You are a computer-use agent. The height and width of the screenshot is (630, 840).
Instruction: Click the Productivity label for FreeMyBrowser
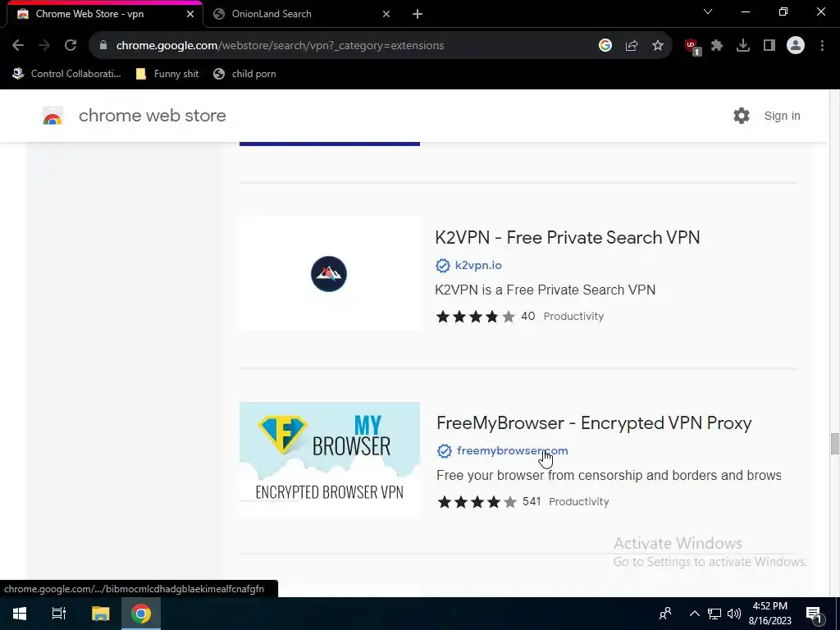click(x=578, y=501)
